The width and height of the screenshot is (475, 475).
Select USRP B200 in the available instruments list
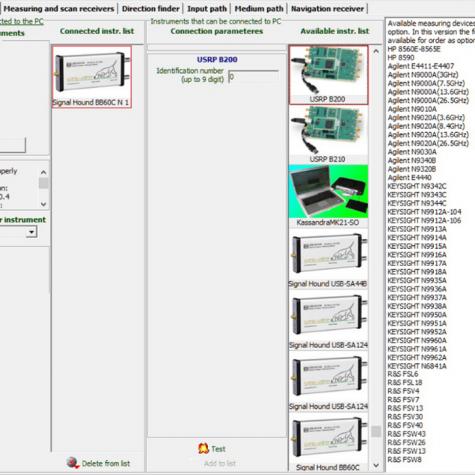pyautogui.click(x=328, y=75)
